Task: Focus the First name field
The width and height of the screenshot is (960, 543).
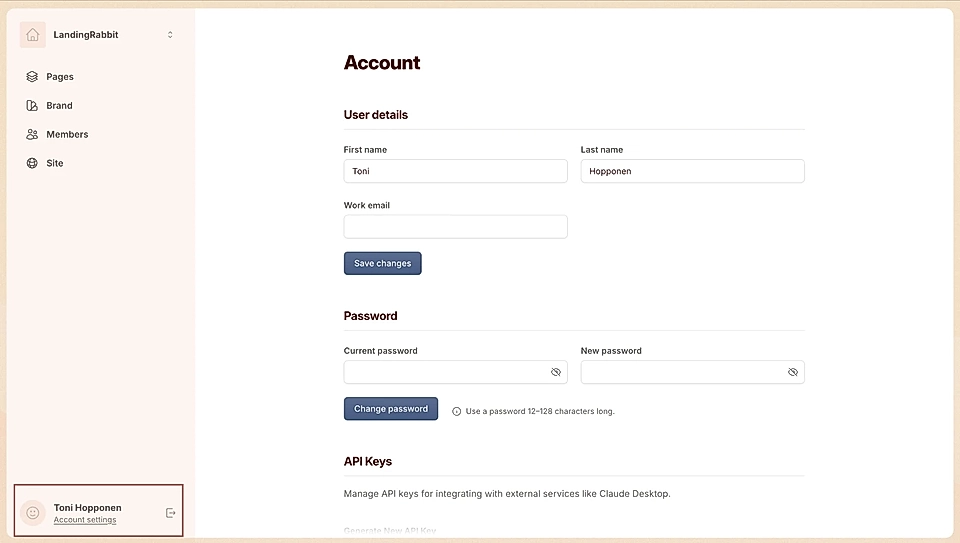Action: (x=456, y=171)
